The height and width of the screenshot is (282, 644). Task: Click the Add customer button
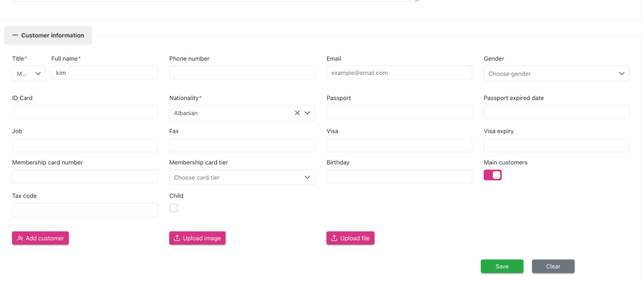(40, 238)
